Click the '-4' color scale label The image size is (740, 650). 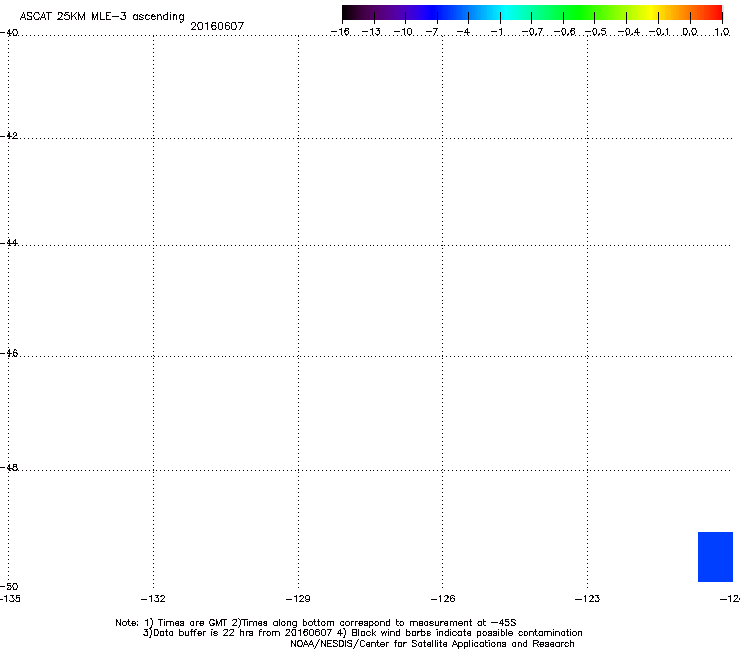point(463,32)
